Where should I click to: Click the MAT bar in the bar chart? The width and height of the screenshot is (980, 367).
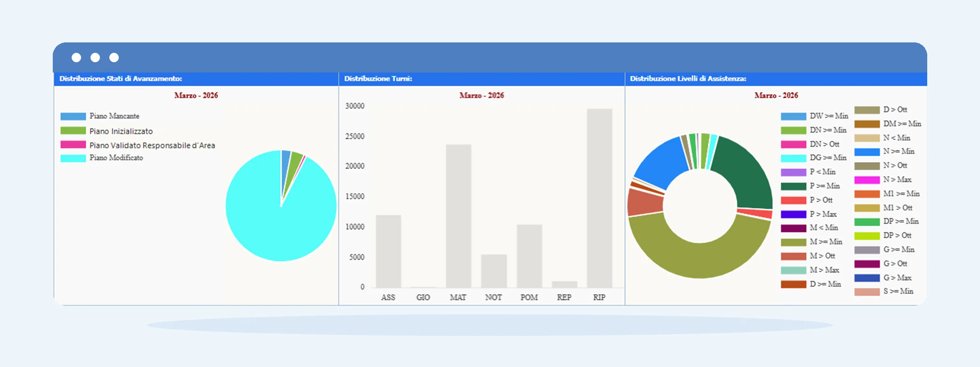click(458, 216)
